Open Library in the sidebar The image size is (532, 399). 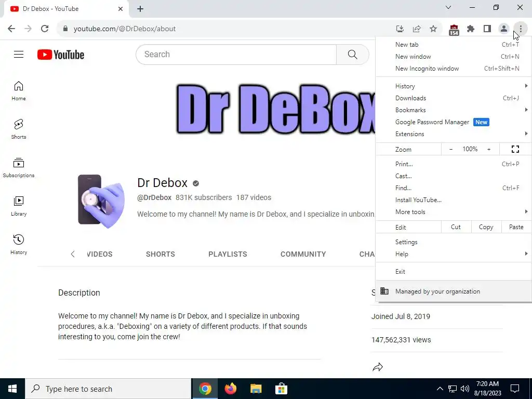pos(19,206)
